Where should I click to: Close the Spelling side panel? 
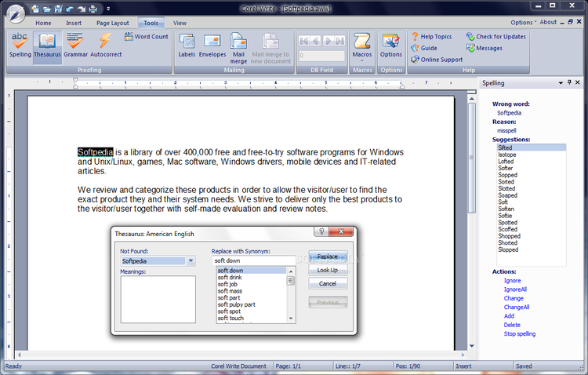pos(578,82)
